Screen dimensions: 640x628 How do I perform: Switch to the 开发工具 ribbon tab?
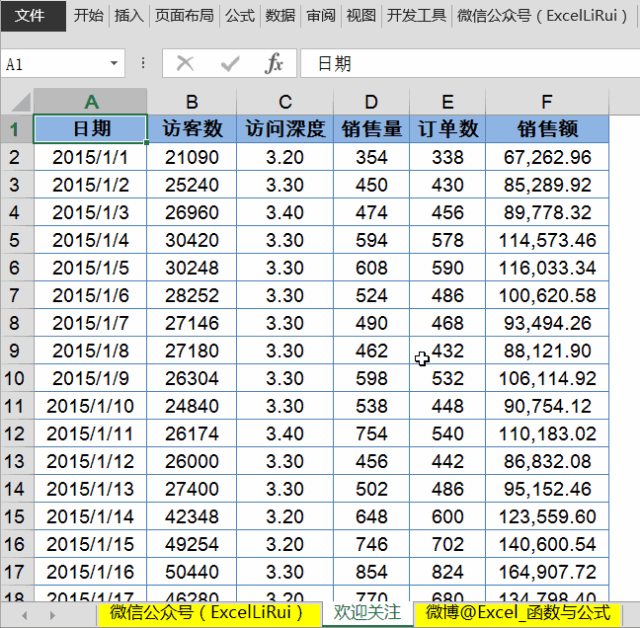pos(416,16)
